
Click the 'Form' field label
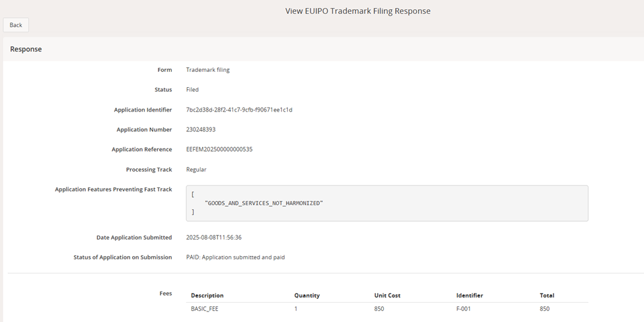coord(164,70)
